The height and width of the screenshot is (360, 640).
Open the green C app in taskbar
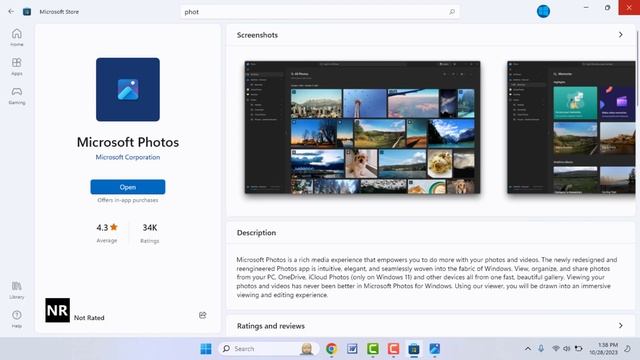tap(373, 349)
